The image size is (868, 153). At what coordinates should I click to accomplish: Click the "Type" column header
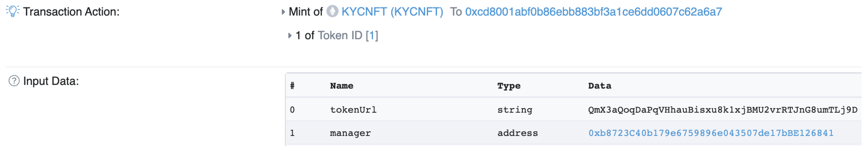pyautogui.click(x=508, y=86)
